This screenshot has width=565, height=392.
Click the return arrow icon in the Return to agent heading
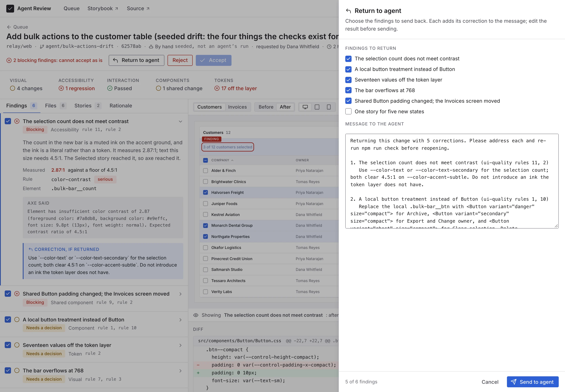348,11
